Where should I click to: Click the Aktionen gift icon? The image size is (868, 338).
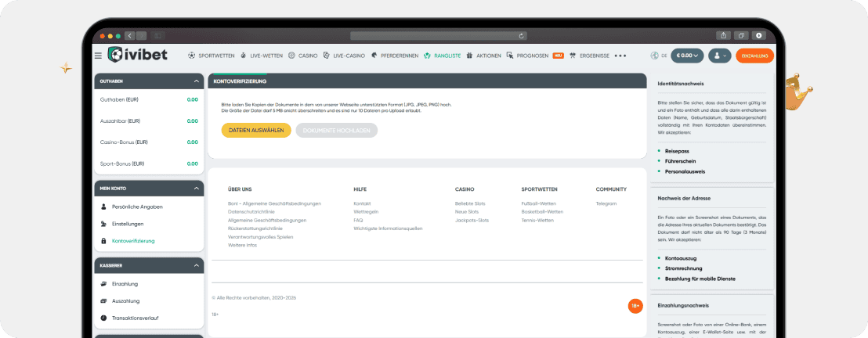(469, 56)
